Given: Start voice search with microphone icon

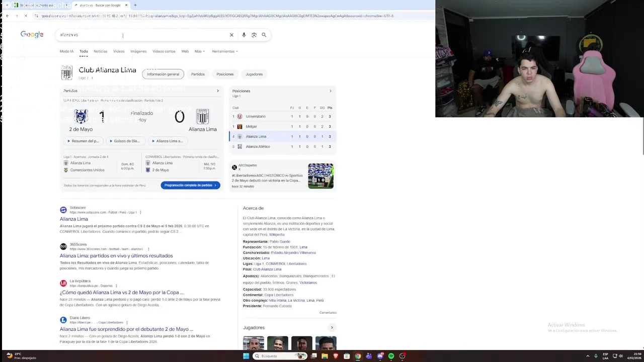Looking at the screenshot, I should point(244,35).
